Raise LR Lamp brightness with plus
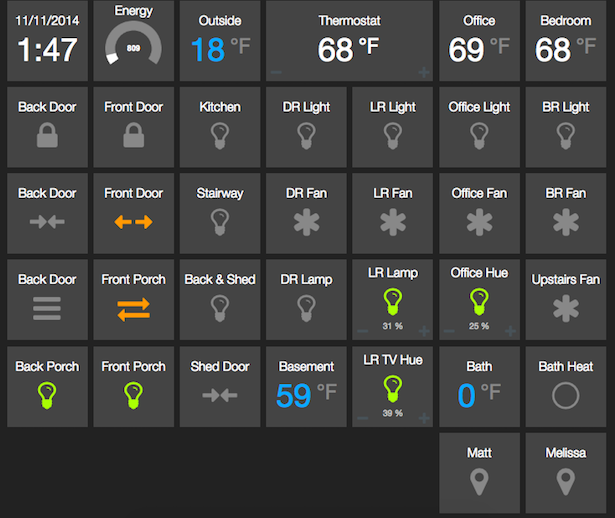This screenshot has width=615, height=518. [424, 331]
